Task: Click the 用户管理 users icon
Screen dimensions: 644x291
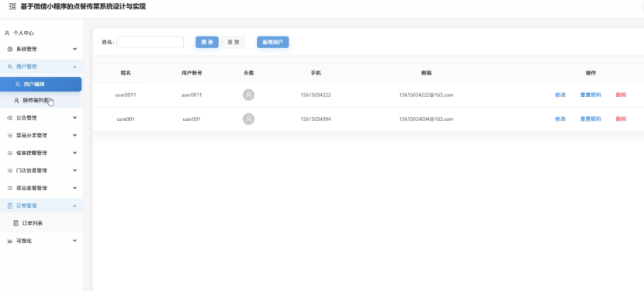Action: 10,67
